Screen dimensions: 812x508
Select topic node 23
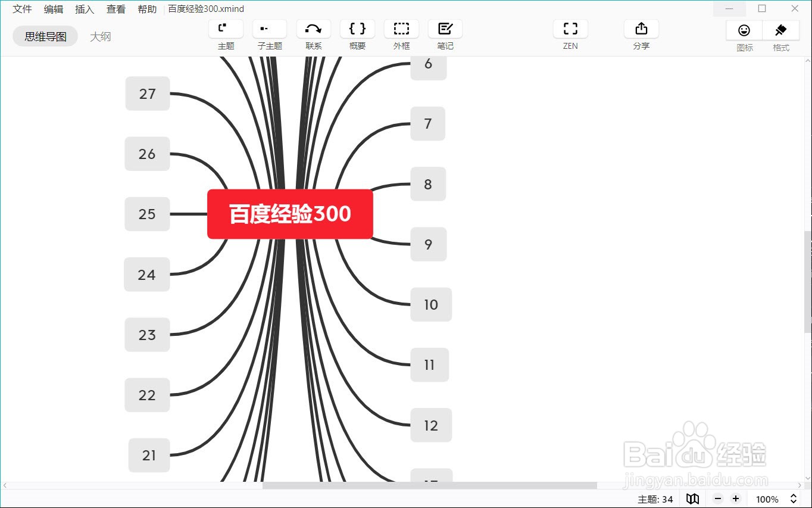[147, 335]
